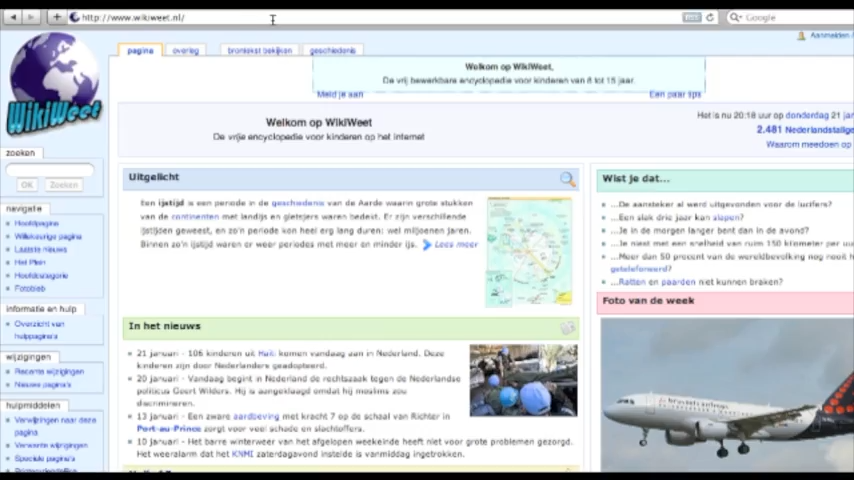The width and height of the screenshot is (854, 480).
Task: Follow the geschiedenis link in Uitgelicht text
Action: click(x=298, y=203)
